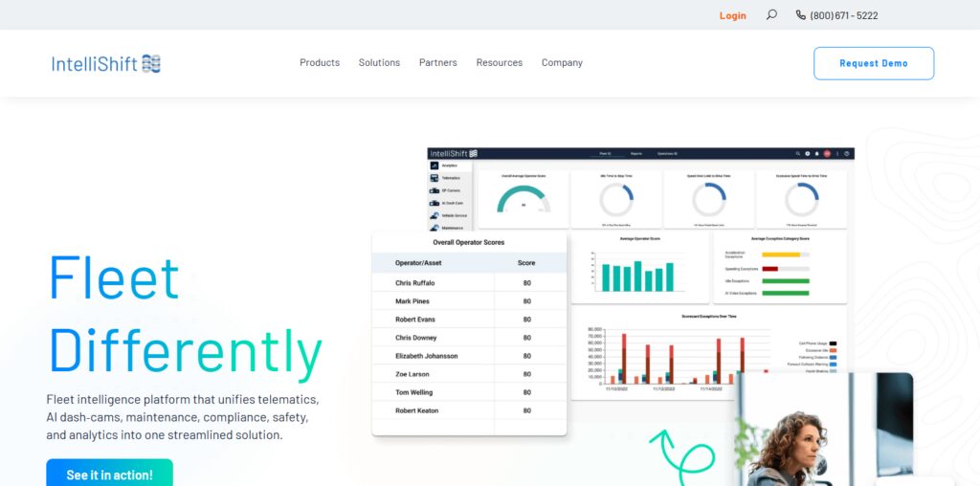The image size is (980, 486).
Task: Click the black Cell Phone Usage legend swatch
Action: (834, 343)
